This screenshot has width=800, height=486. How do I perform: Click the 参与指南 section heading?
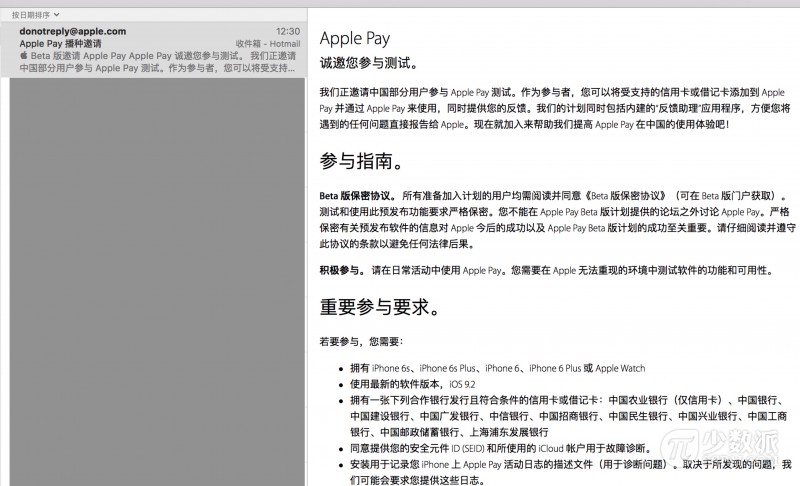tap(362, 162)
